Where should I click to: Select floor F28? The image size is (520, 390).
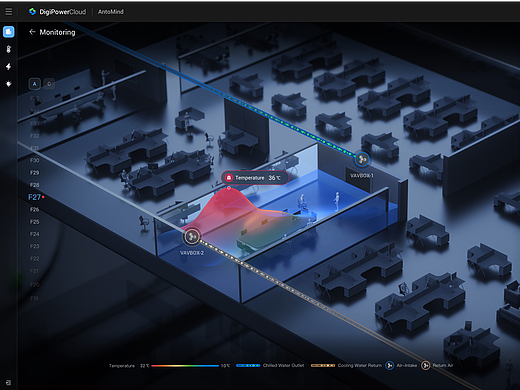click(x=35, y=185)
